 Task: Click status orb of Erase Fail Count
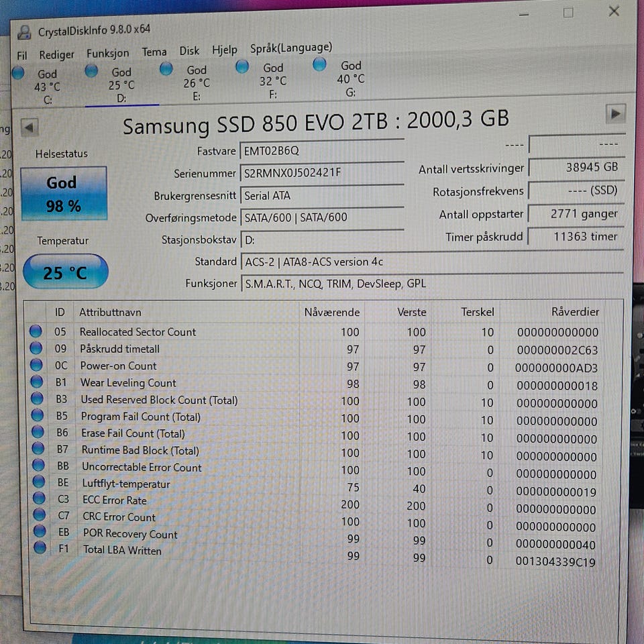click(x=38, y=431)
